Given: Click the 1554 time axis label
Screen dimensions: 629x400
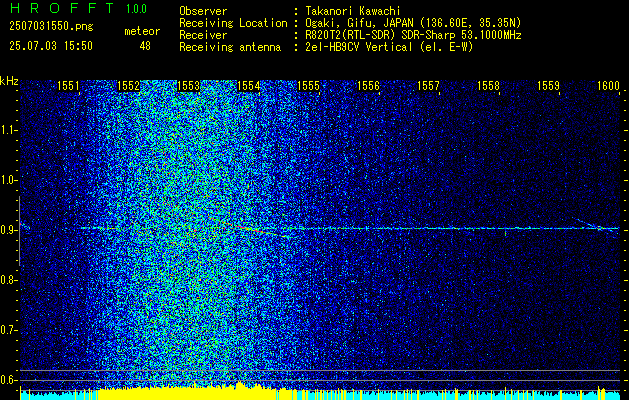Looking at the screenshot, I should pos(248,86).
